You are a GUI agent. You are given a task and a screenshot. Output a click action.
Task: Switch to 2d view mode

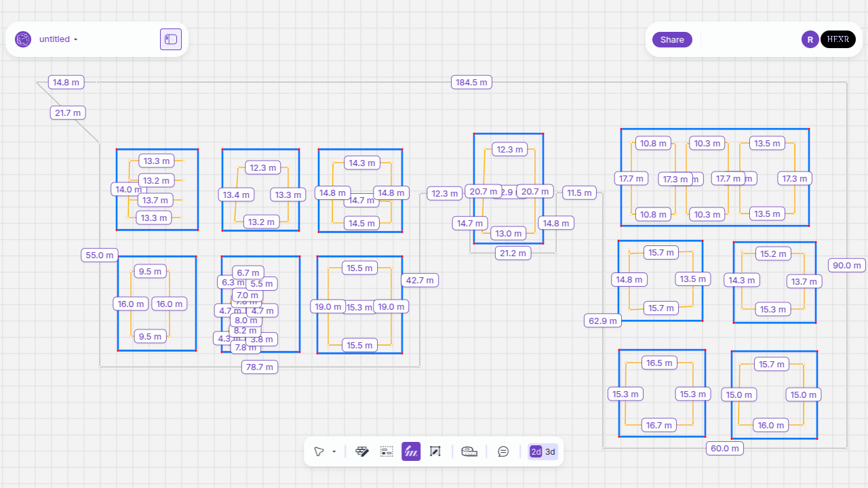(x=536, y=451)
